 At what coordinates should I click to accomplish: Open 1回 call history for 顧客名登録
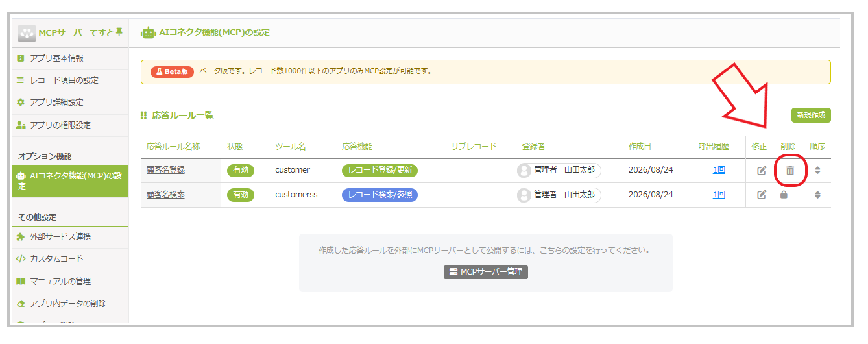point(719,170)
